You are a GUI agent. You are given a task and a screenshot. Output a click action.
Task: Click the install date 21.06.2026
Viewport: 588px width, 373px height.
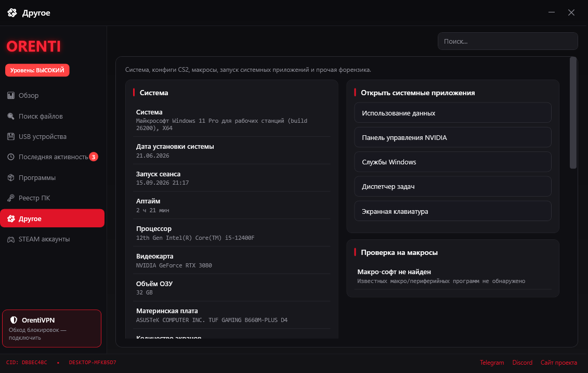pyautogui.click(x=153, y=156)
